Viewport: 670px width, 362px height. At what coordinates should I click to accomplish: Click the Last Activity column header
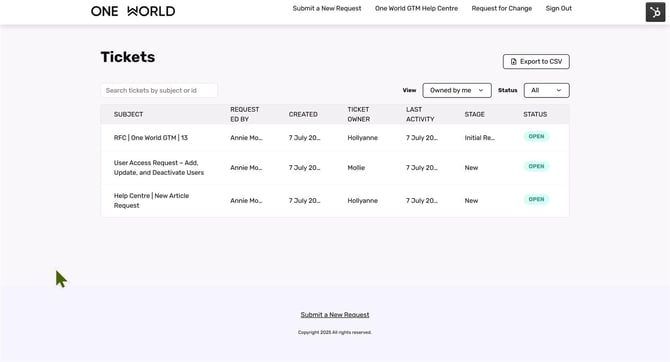(x=420, y=114)
